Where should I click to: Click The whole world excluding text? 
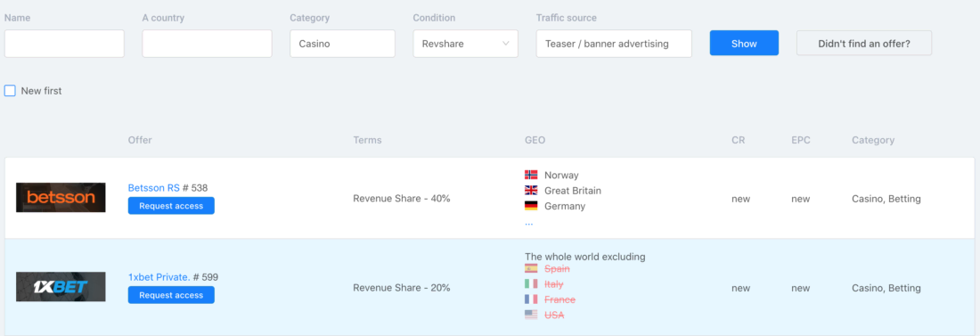click(585, 257)
